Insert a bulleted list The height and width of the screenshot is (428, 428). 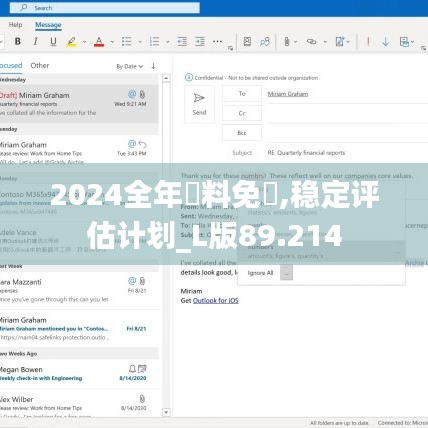click(x=126, y=42)
